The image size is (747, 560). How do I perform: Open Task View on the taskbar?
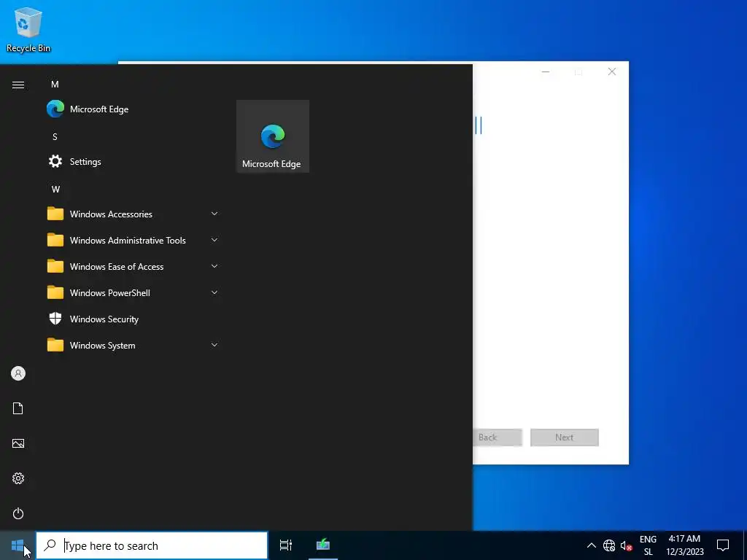(286, 545)
